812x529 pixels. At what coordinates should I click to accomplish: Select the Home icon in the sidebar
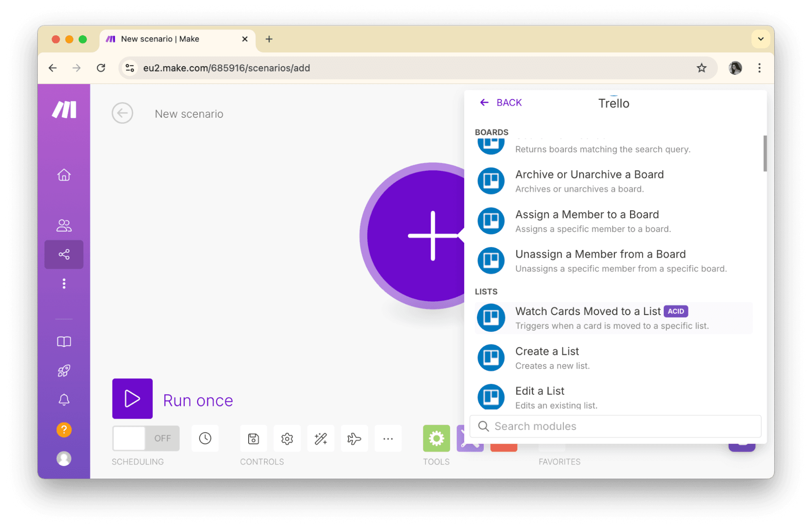pos(64,175)
